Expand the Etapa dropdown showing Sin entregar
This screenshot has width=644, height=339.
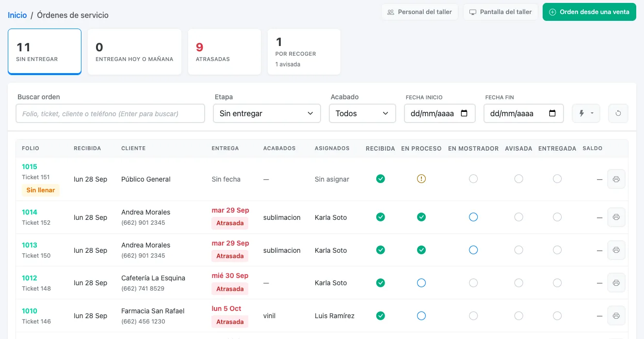(x=267, y=113)
